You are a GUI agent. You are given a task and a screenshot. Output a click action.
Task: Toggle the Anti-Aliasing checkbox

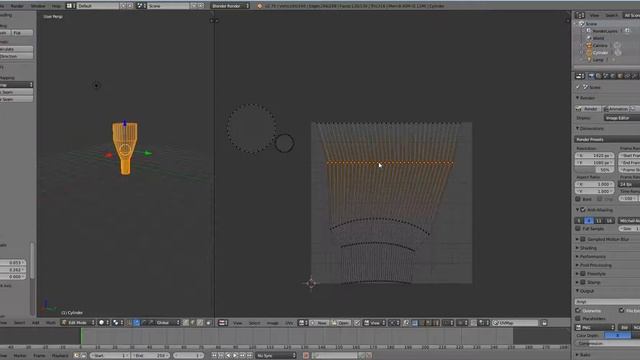(583, 210)
